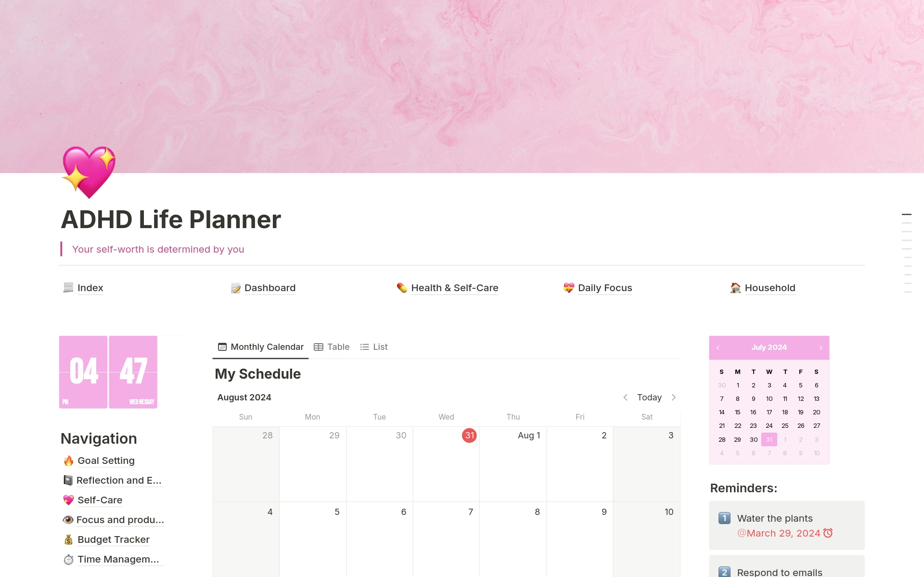
Task: Select the Daily Focus icon in header
Action: point(568,288)
